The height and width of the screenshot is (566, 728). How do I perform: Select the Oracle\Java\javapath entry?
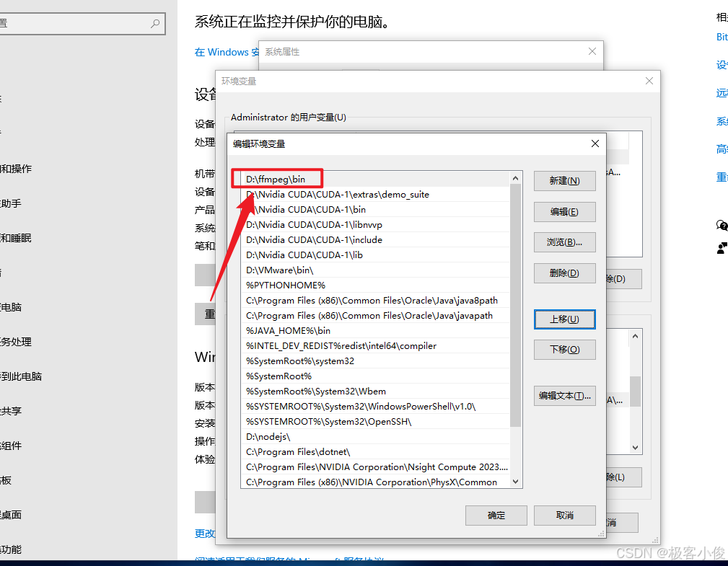[x=375, y=316]
